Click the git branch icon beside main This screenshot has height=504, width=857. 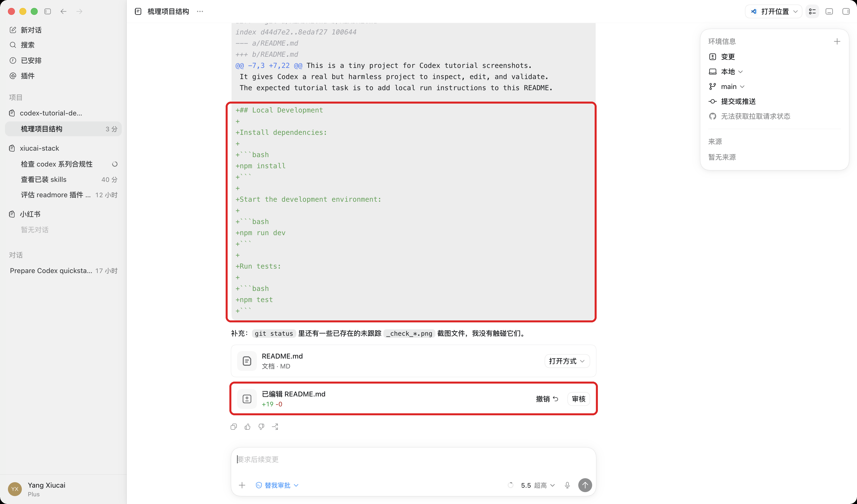(712, 87)
